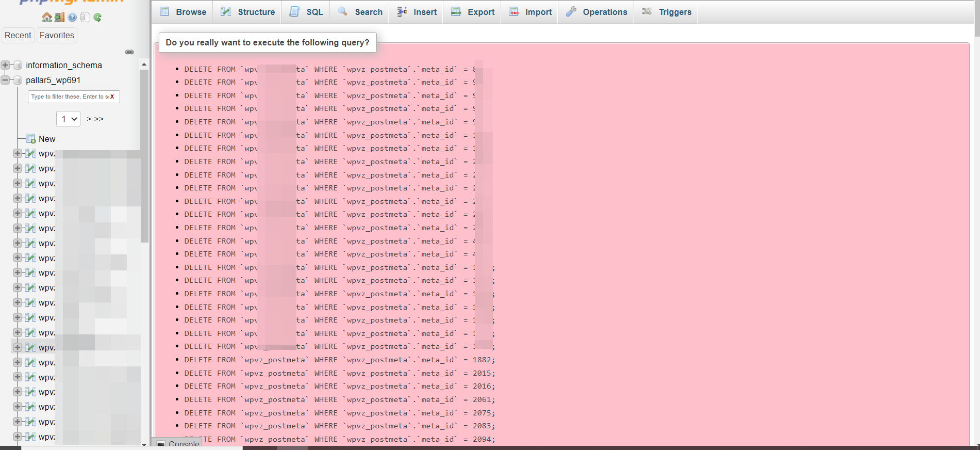Click the Reload navigation panel icon
Screen dimensions: 980x450
point(97,18)
